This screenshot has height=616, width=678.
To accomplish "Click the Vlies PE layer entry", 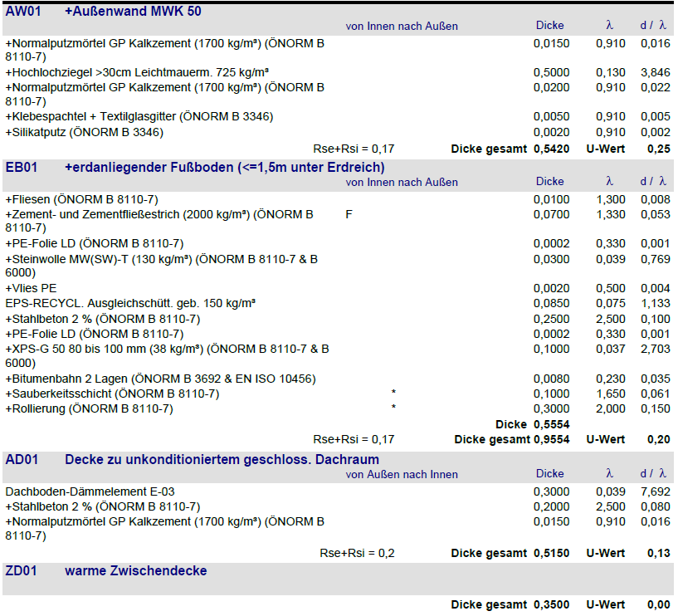I will tap(32, 289).
